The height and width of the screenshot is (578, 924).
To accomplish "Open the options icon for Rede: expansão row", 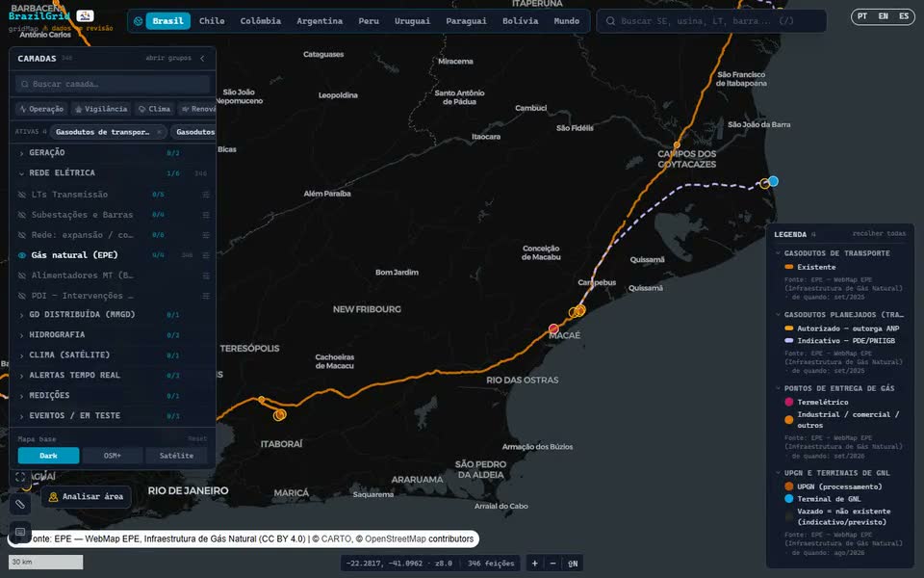I will point(206,235).
